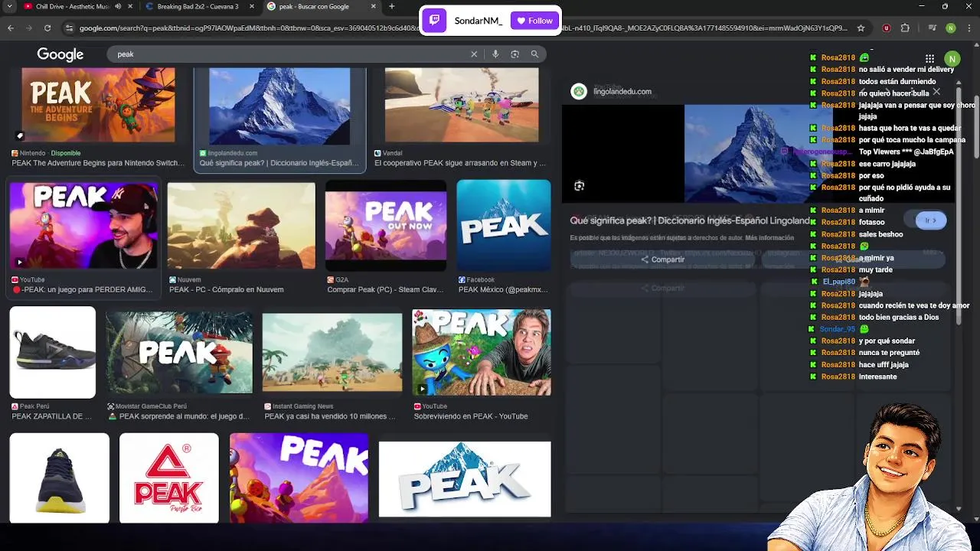Switch to Chill Drive - Aesthetic Music tab

click(x=68, y=6)
